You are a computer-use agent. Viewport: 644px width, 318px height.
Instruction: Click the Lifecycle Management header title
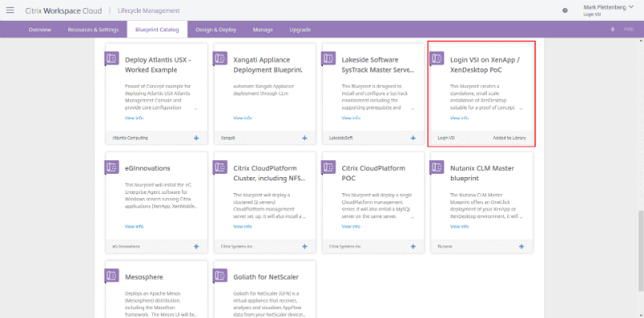pos(149,10)
